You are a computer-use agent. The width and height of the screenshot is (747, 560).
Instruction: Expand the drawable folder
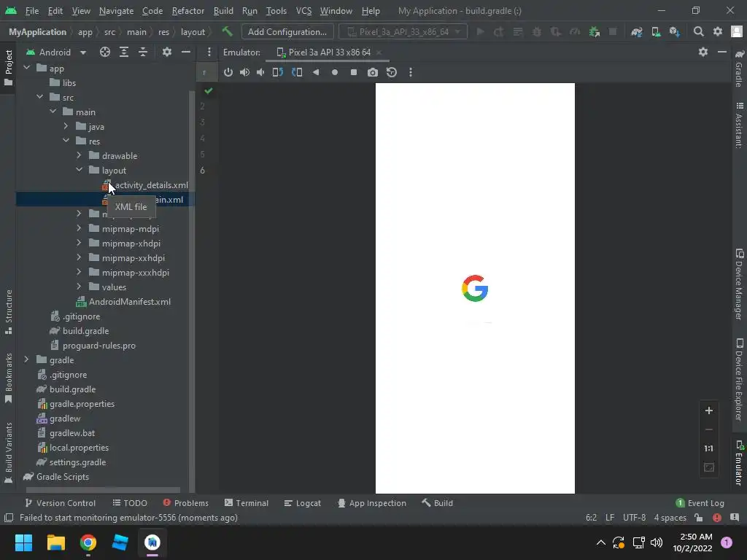click(x=79, y=155)
